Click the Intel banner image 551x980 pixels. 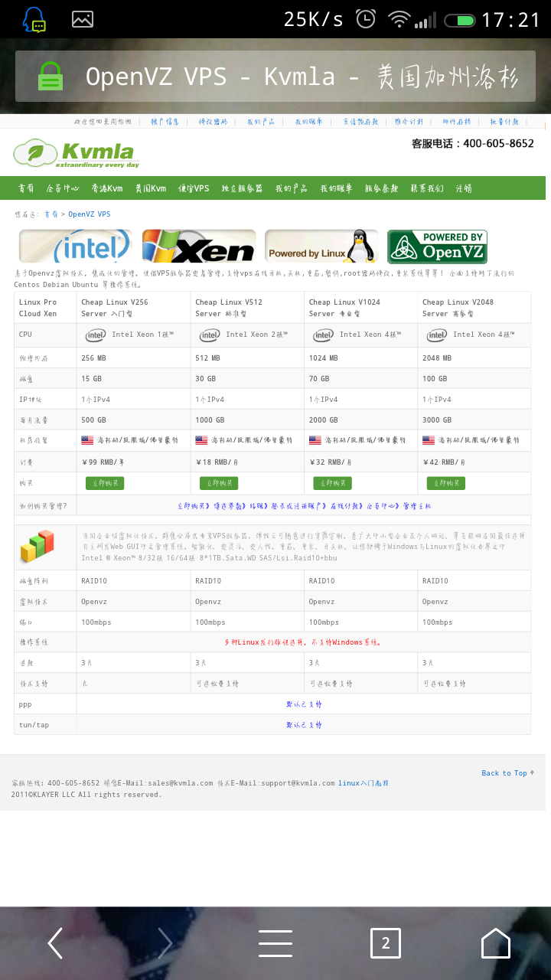tap(75, 247)
